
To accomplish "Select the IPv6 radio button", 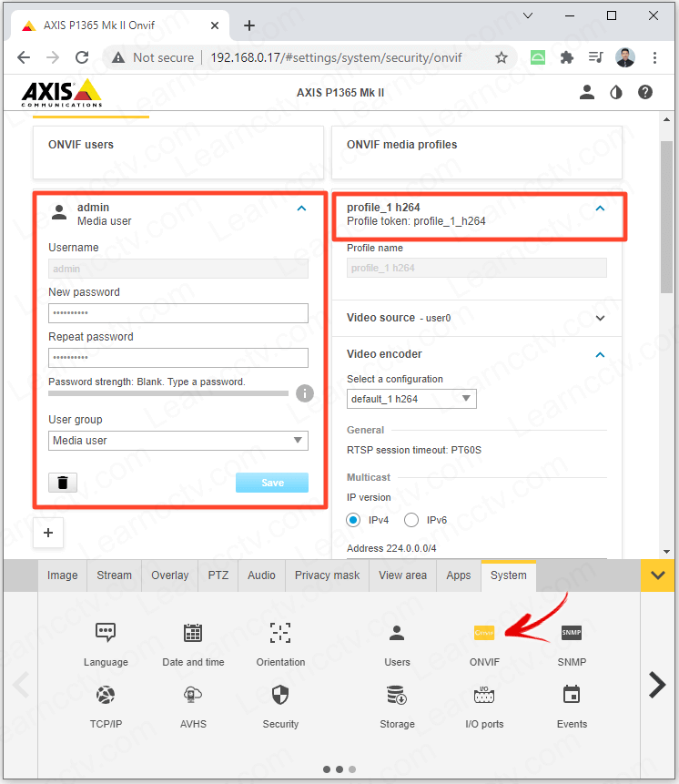I will [x=411, y=520].
